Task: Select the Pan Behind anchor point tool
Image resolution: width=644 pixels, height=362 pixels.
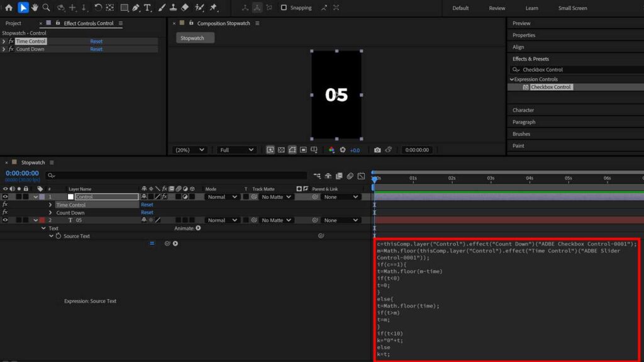Action: 109,8
